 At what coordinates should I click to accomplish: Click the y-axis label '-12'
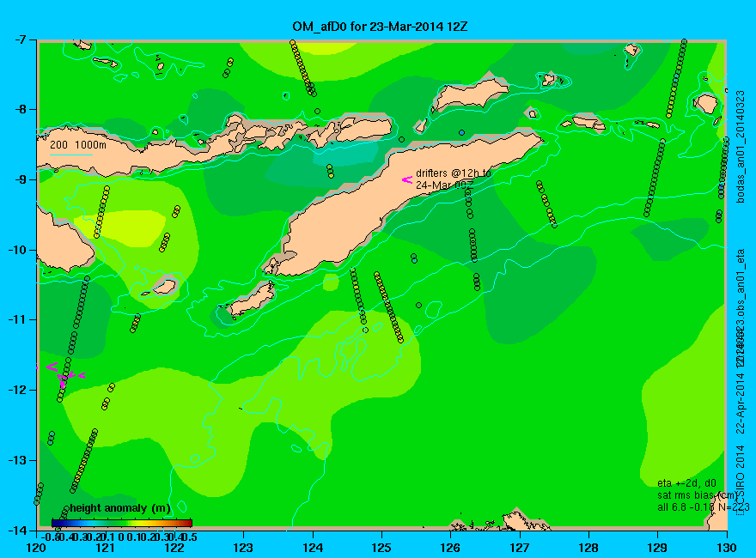click(x=19, y=390)
